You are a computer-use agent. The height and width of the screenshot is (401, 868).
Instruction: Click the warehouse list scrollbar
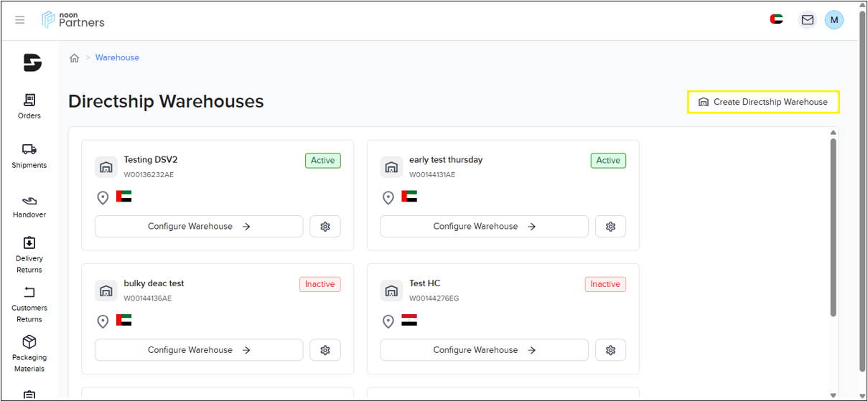pos(833,227)
